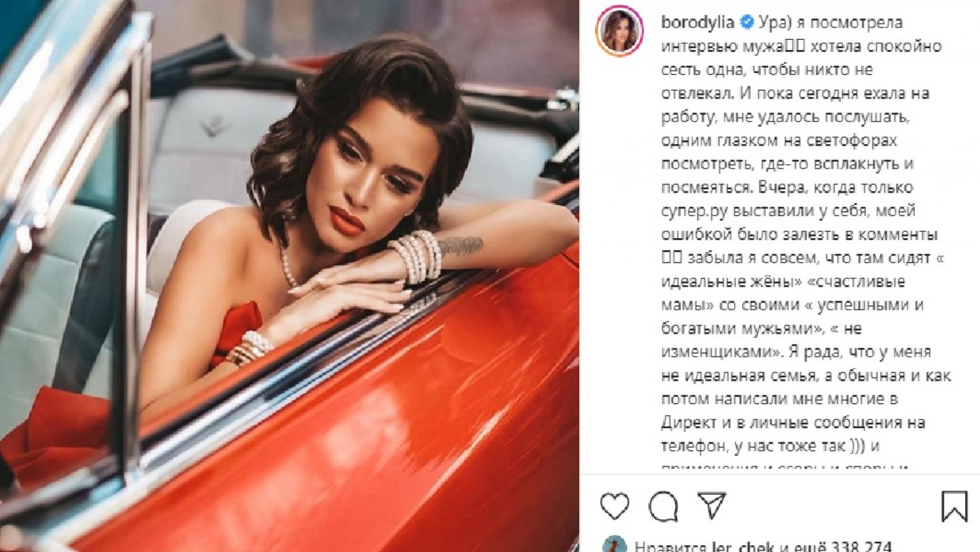Screen dimensions: 980x552
Task: Save the post with the bookmark icon
Action: (x=954, y=506)
